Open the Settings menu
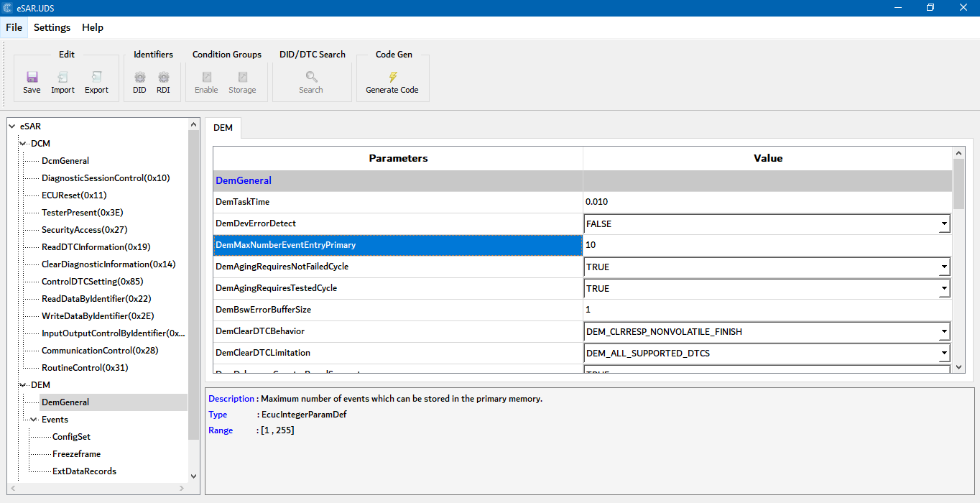 (52, 27)
